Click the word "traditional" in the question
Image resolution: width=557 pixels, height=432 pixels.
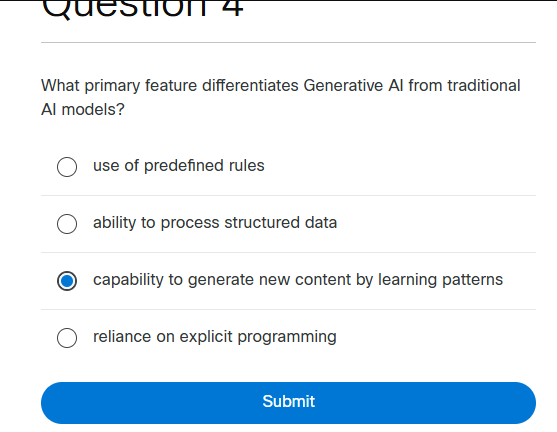484,86
